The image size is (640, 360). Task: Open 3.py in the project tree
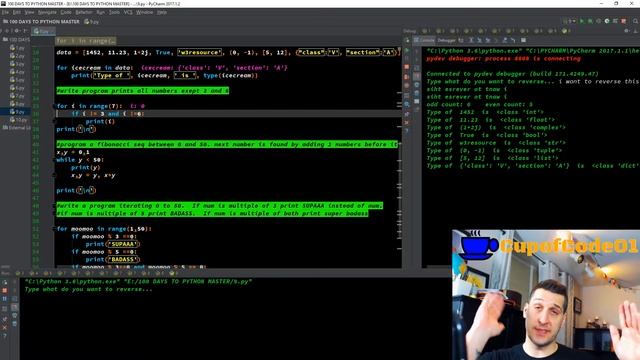coord(18,64)
